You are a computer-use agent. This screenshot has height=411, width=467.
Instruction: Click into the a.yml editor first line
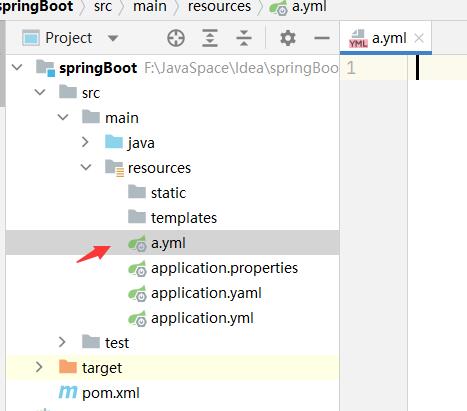[x=437, y=68]
